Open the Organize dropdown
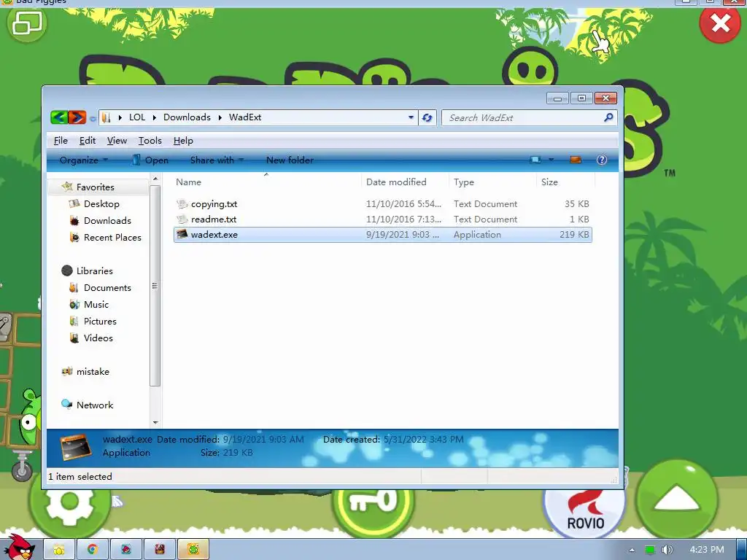 click(84, 160)
